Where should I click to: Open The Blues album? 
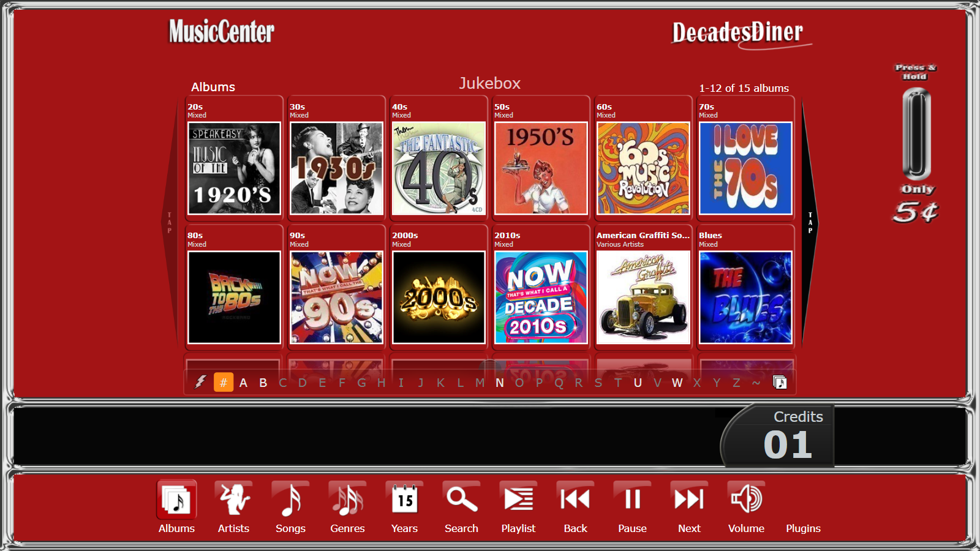745,298
